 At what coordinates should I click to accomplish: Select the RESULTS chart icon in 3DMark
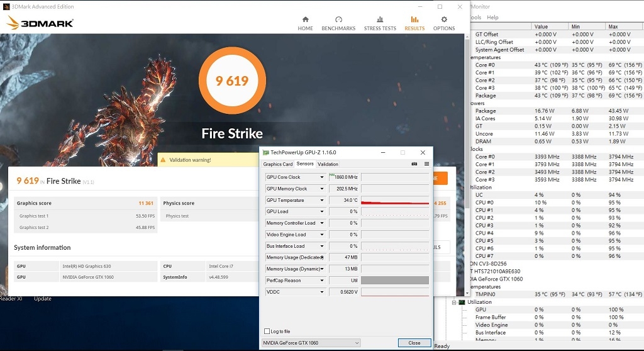[414, 19]
